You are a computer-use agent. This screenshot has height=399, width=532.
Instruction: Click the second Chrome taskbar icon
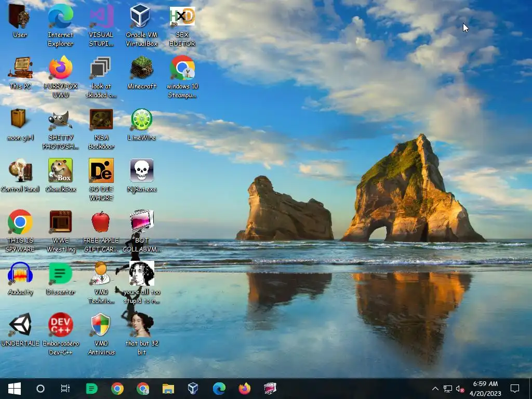[143, 389]
